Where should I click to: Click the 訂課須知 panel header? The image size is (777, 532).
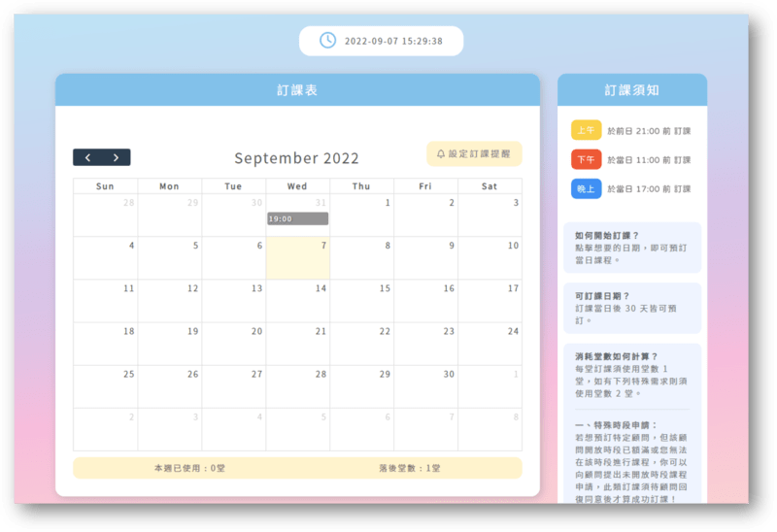coord(631,90)
